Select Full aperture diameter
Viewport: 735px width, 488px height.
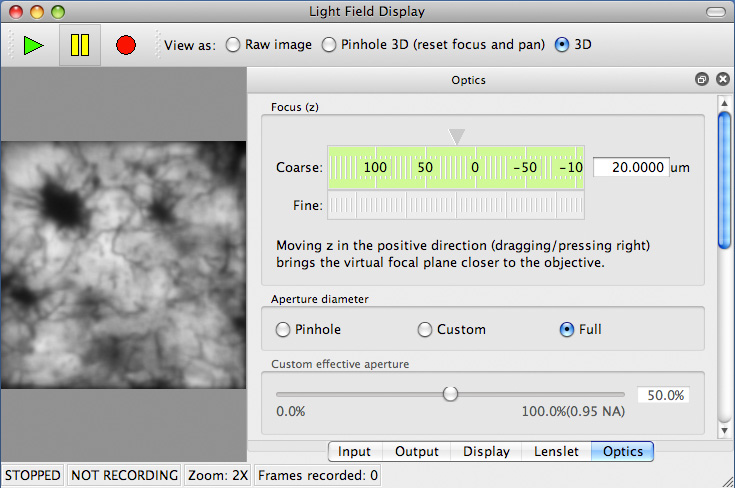[568, 329]
